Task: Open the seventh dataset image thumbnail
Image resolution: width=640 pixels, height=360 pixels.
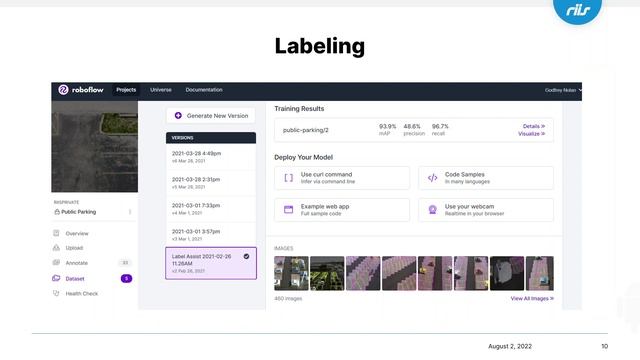Action: click(x=507, y=273)
